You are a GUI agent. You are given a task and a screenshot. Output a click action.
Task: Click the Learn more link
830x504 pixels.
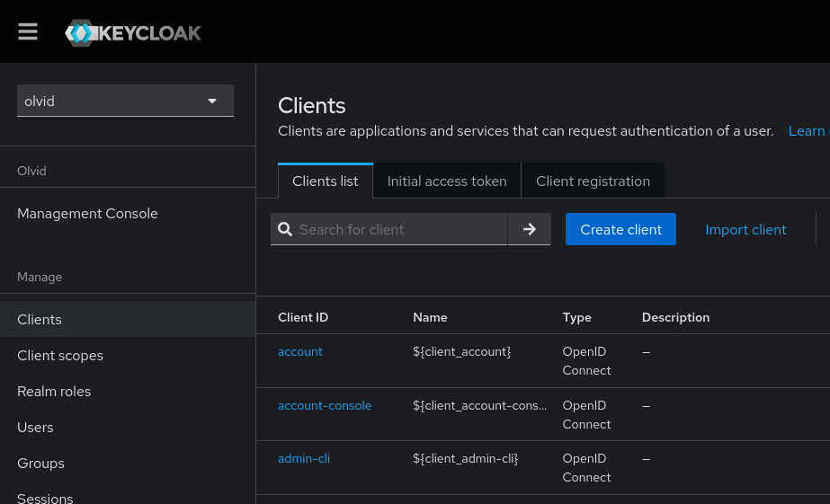point(808,130)
